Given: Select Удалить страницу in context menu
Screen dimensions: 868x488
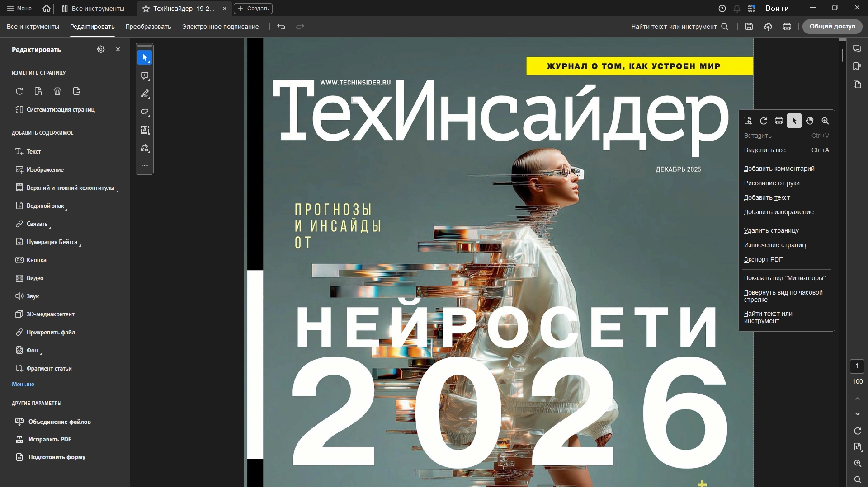Looking at the screenshot, I should pos(771,230).
